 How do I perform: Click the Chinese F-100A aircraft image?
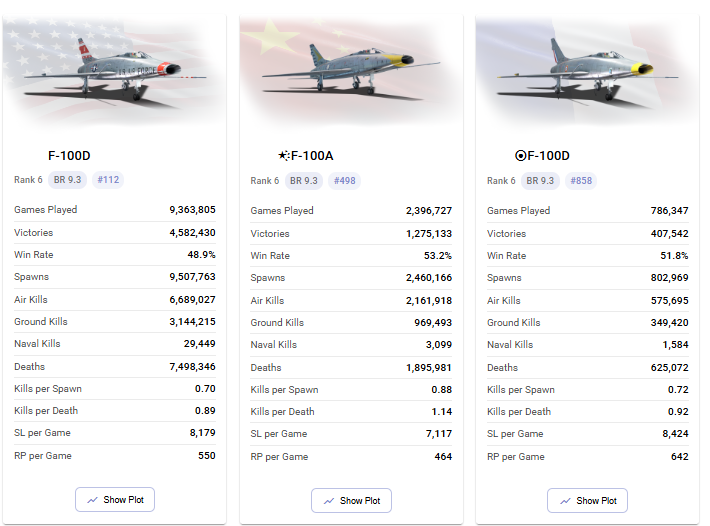click(x=351, y=71)
